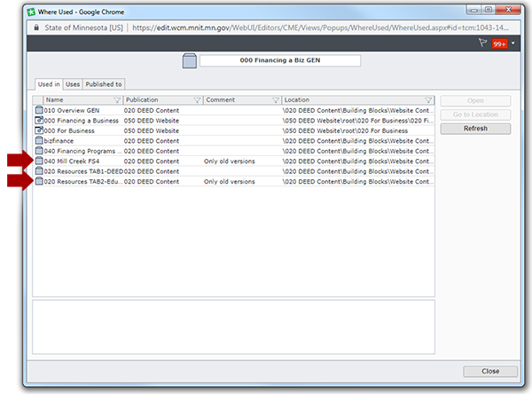Select the 040 Financing Programs row
532x394 pixels.
point(80,151)
